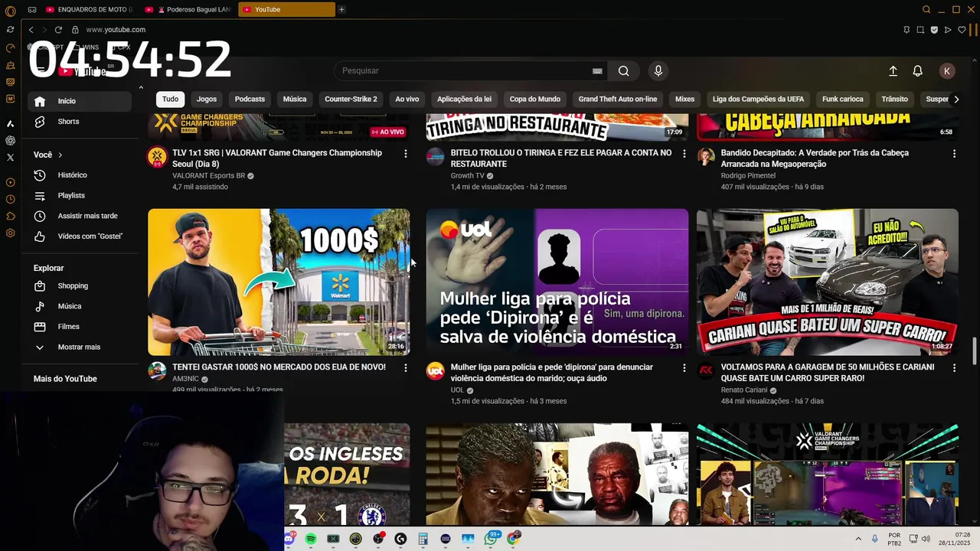Reload the page with refresh icon
Viewport: 980px width, 551px height.
point(58,30)
